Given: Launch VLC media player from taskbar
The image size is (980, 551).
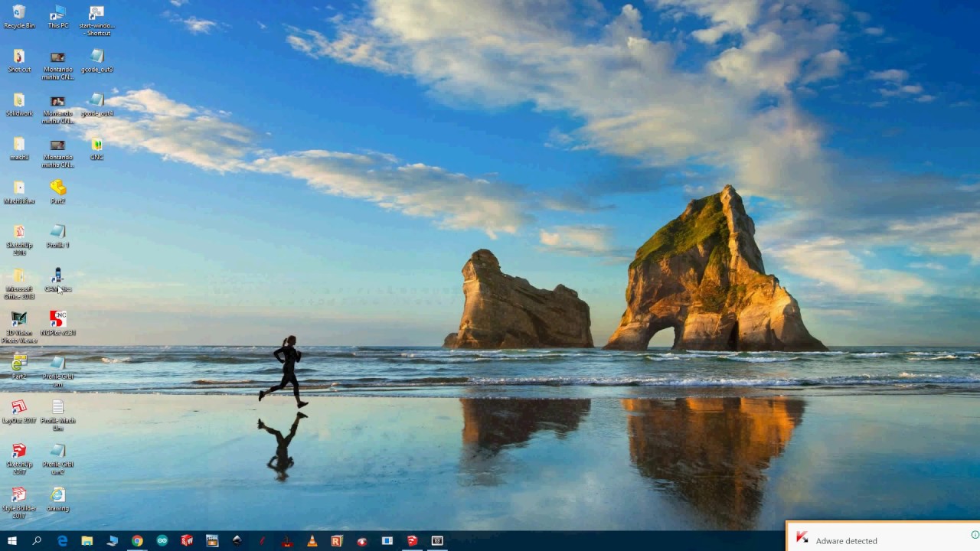Looking at the screenshot, I should tap(312, 541).
